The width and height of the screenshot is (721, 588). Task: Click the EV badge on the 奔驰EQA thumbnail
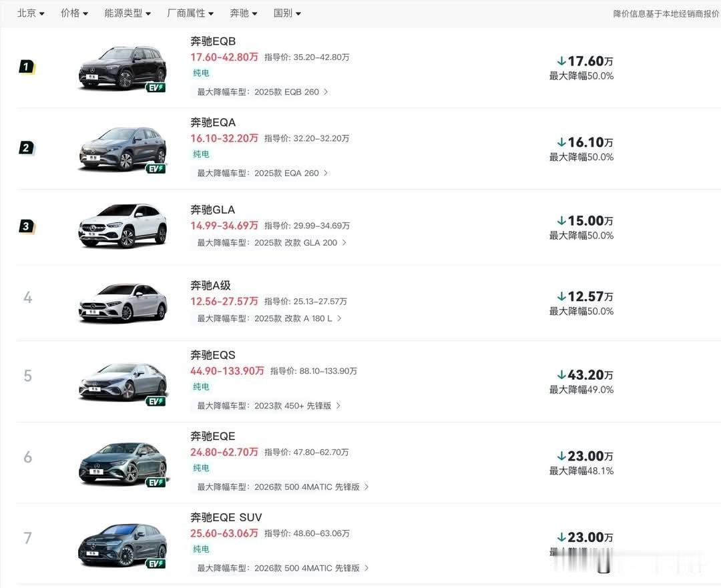[x=157, y=169]
